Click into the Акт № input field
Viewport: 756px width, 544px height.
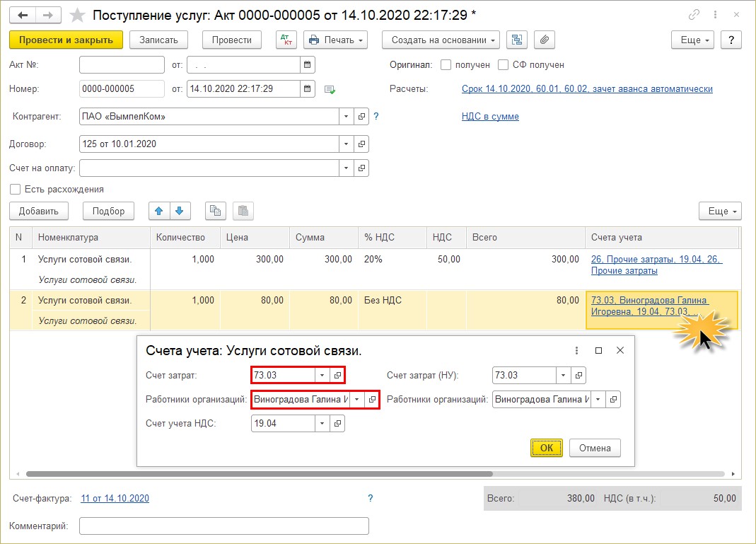coord(122,64)
